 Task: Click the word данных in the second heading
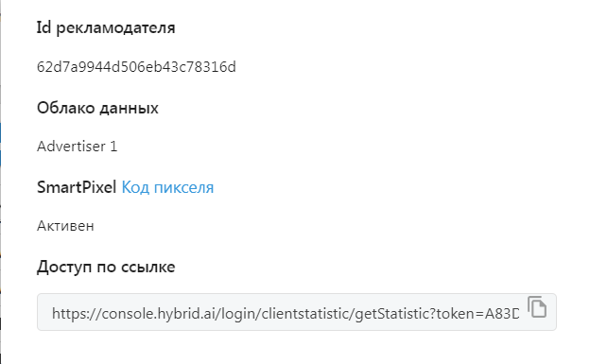coord(129,109)
